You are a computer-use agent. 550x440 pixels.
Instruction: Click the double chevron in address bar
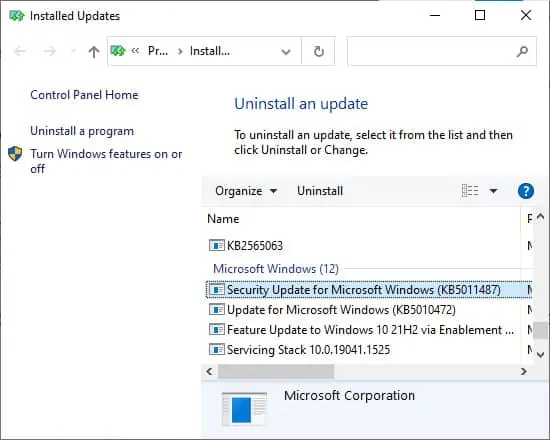point(135,51)
